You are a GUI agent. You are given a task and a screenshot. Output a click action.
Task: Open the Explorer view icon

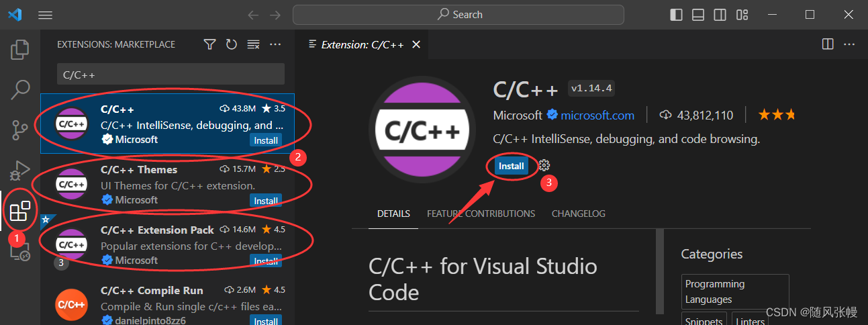click(20, 49)
